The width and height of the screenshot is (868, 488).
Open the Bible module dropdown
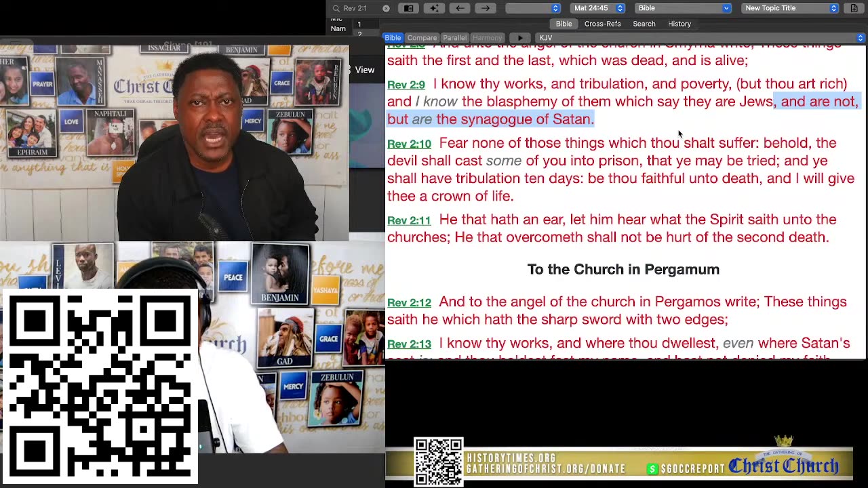coord(684,8)
